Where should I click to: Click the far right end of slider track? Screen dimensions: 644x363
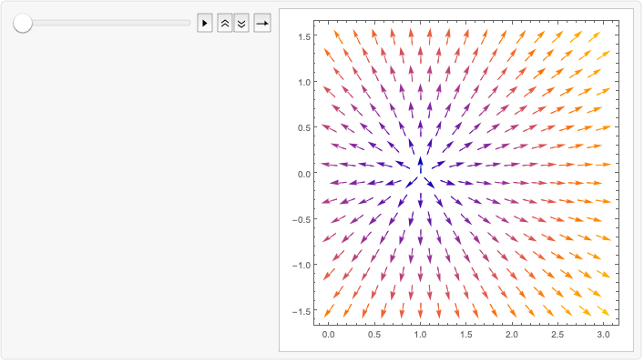coord(189,23)
